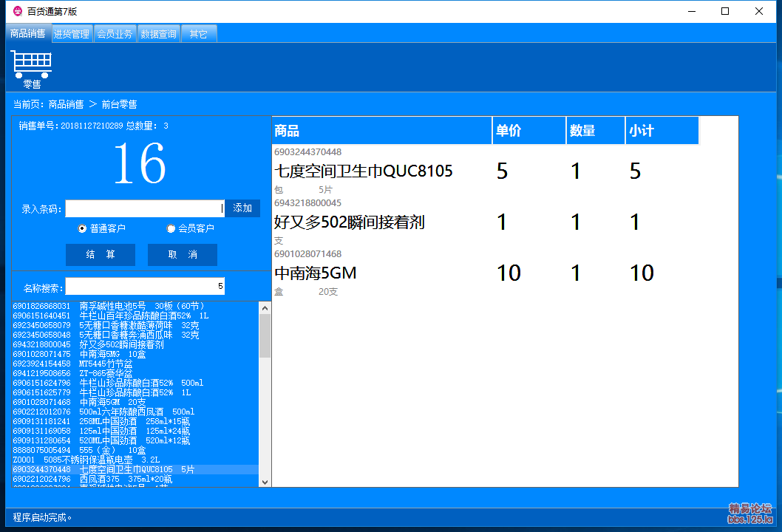Close the 百货通 window
This screenshot has height=532, width=782.
758,12
